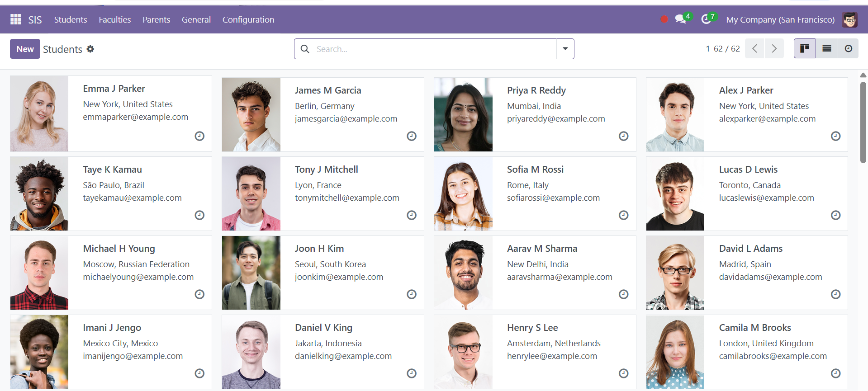Open activity clock on Daniel V King card
Viewport: 868px width, 391px height.
coord(412,373)
